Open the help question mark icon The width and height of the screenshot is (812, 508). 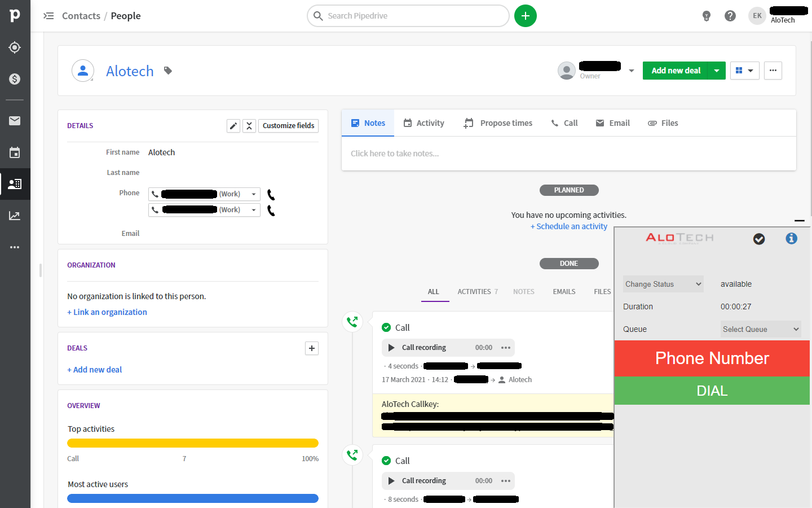pos(730,16)
